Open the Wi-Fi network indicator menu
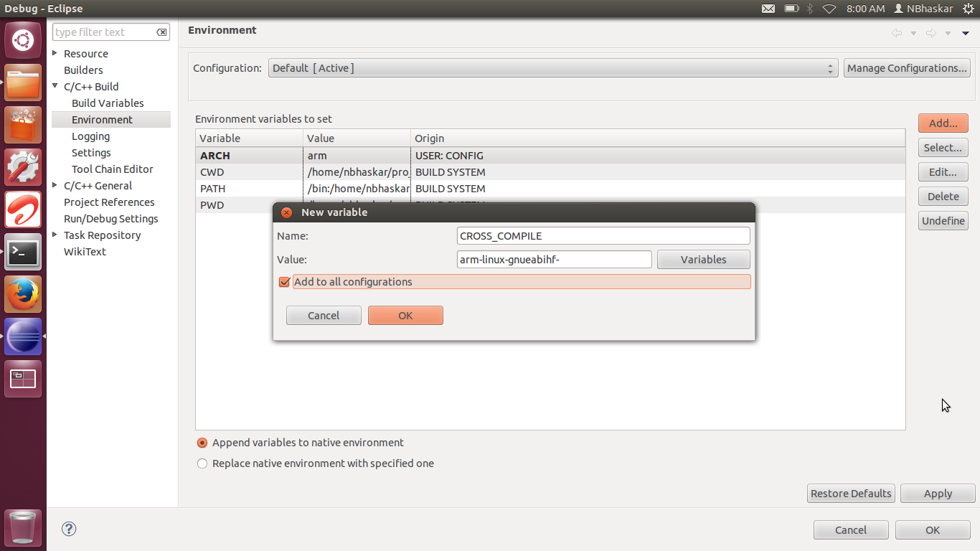980x551 pixels. click(x=829, y=9)
